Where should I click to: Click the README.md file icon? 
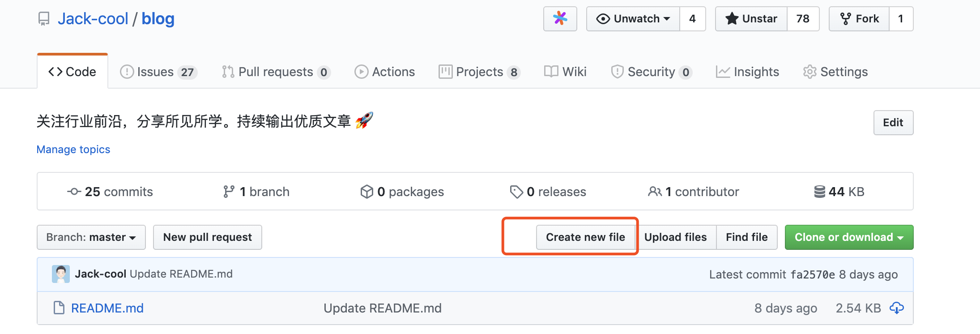pyautogui.click(x=59, y=308)
